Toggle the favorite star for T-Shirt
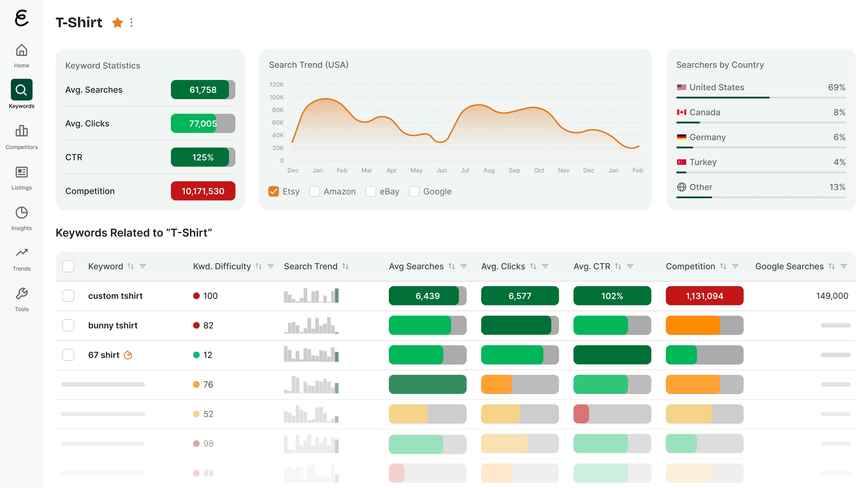 click(118, 22)
